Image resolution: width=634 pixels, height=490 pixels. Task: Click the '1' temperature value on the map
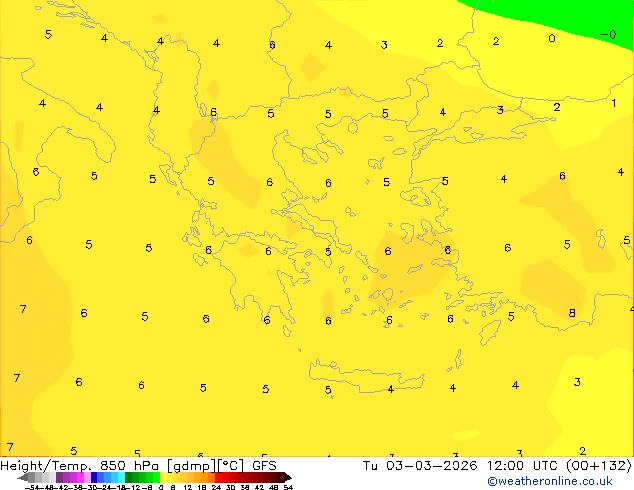pyautogui.click(x=614, y=103)
